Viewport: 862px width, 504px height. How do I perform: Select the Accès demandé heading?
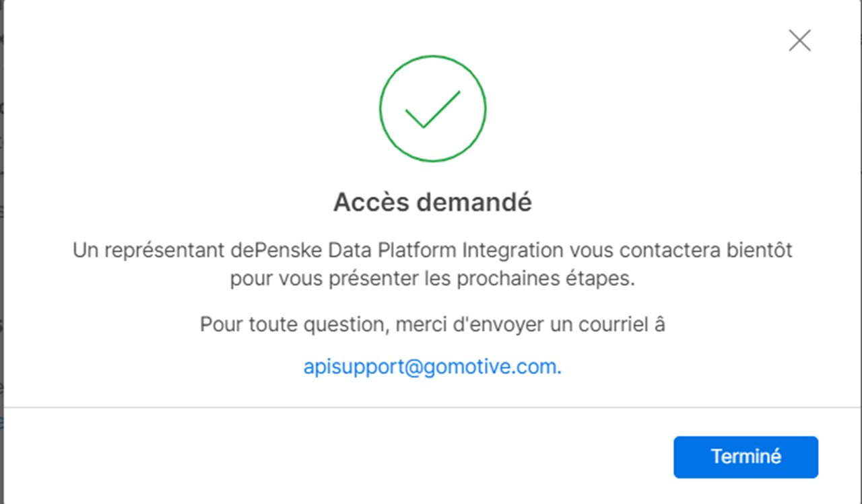point(432,202)
